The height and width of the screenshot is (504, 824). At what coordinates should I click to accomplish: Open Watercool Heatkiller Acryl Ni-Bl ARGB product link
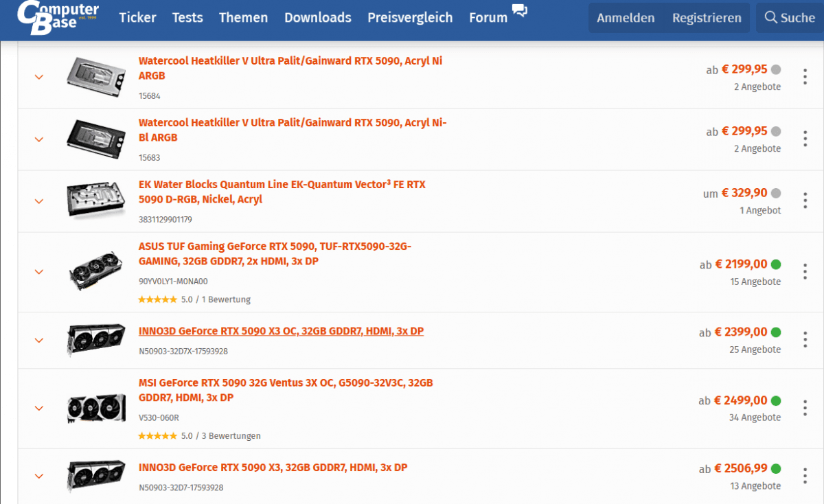[293, 130]
